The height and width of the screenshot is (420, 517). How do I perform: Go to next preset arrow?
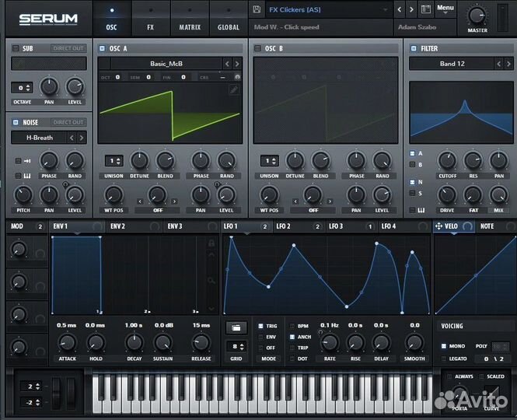[411, 9]
